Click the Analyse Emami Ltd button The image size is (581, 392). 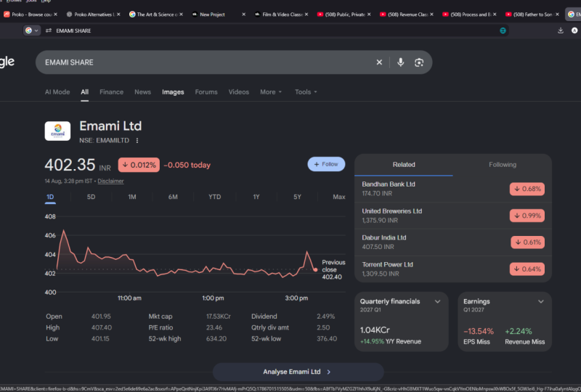click(x=298, y=372)
